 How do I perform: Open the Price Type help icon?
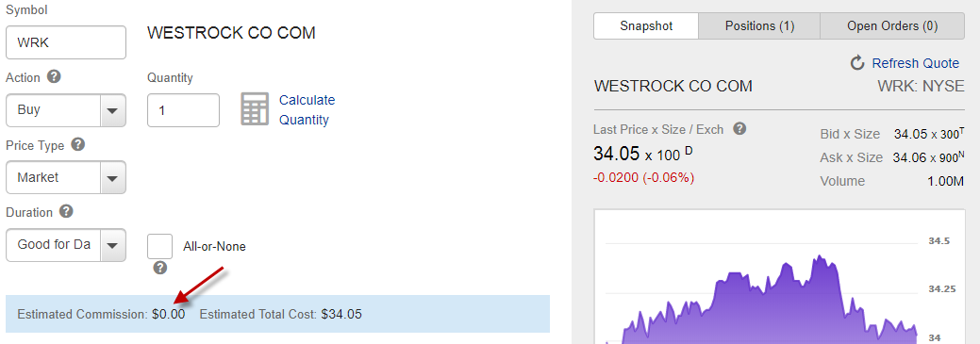pos(78,144)
